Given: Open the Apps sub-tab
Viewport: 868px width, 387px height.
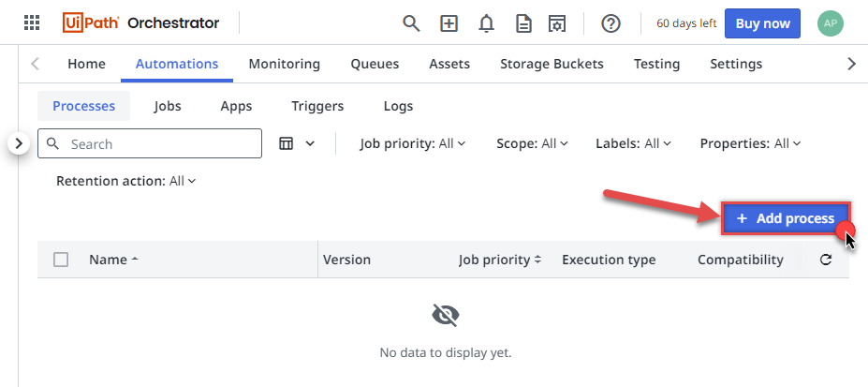Looking at the screenshot, I should pyautogui.click(x=236, y=106).
